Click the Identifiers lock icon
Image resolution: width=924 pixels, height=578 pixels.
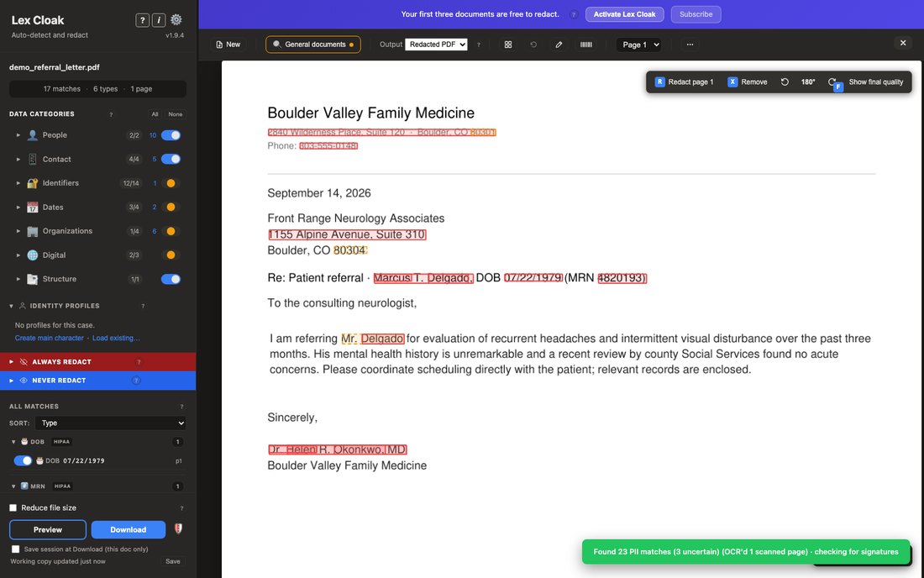(33, 183)
